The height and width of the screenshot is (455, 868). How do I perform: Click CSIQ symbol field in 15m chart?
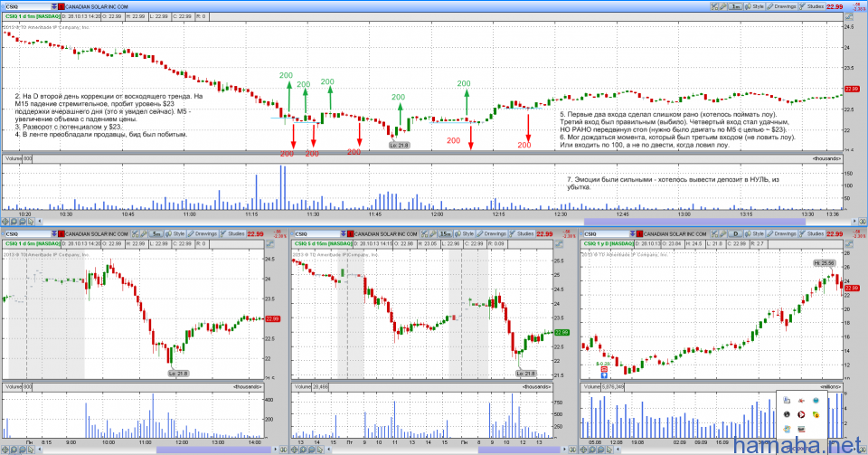[316, 234]
